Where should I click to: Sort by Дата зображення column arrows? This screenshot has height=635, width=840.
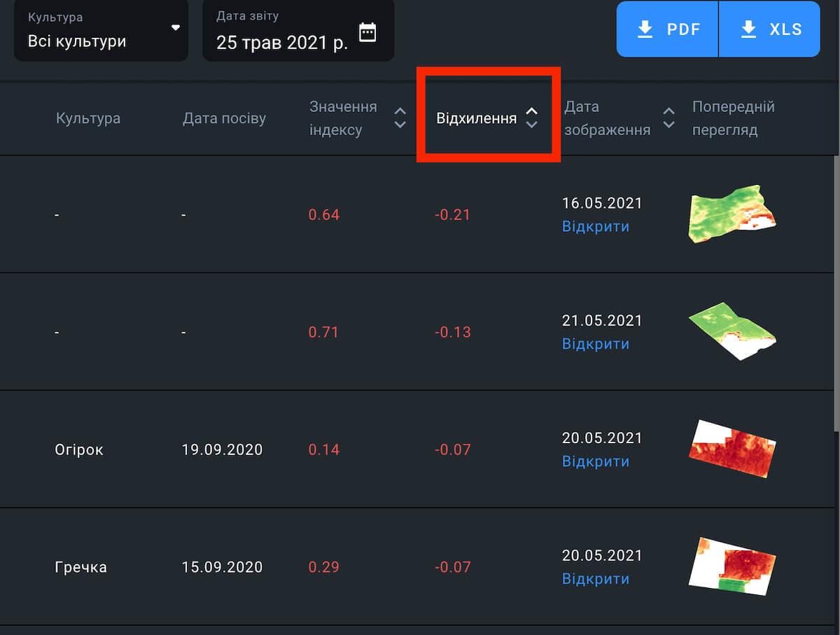(x=669, y=118)
